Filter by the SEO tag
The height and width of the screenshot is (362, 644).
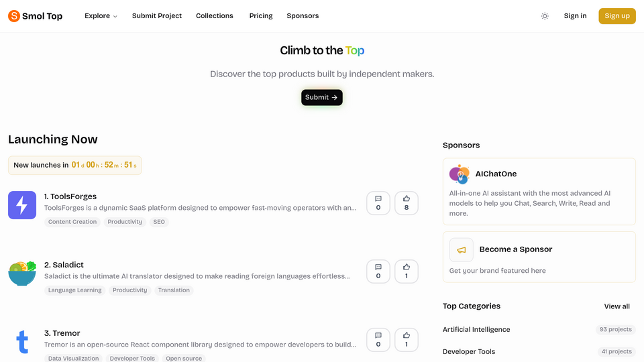[159, 222]
